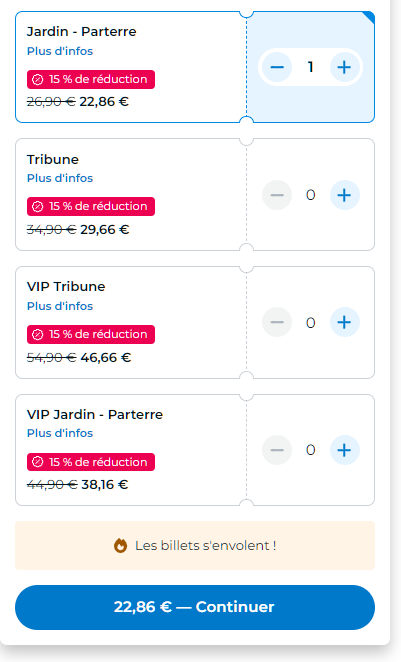The width and height of the screenshot is (401, 662).
Task: Click the Jardin - Parterre 15 % de réduction badge
Action: tap(91, 79)
